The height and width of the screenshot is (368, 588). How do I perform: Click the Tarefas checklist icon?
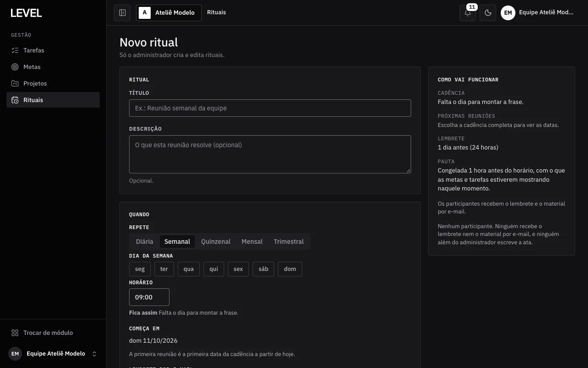click(x=15, y=50)
